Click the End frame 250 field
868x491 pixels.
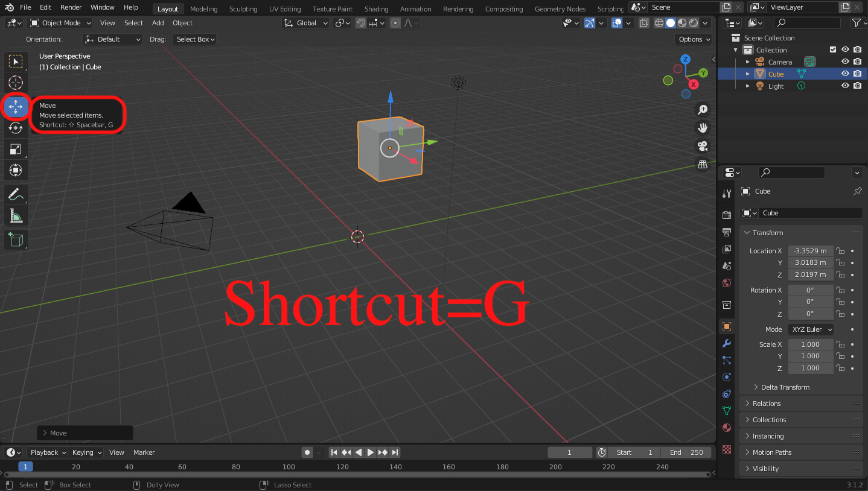[x=686, y=452]
